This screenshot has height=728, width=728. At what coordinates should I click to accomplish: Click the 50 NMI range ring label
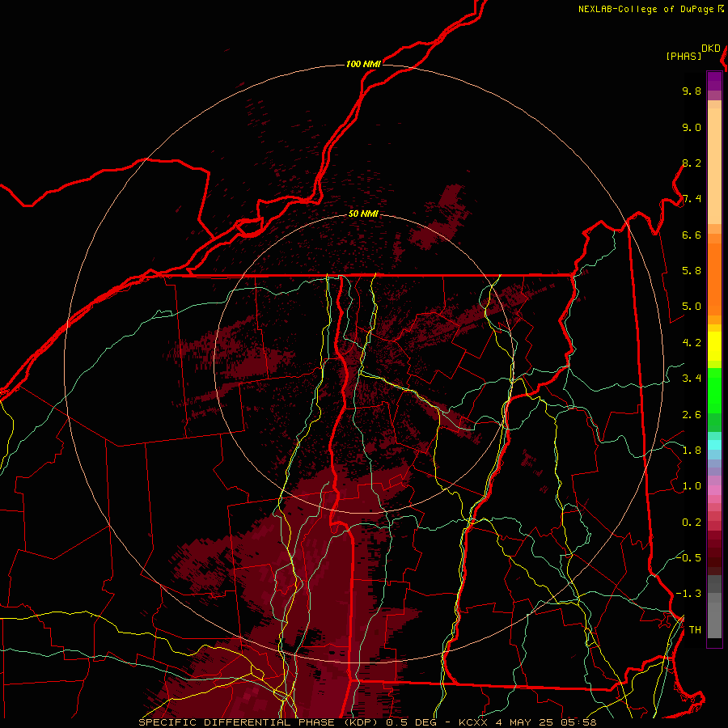tap(363, 214)
